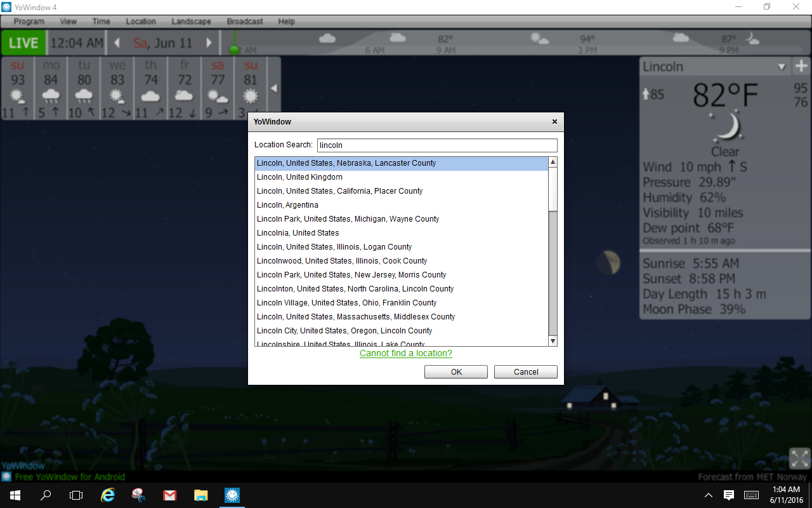Click the LIVE time mode button
The width and height of the screenshot is (812, 508).
[23, 43]
